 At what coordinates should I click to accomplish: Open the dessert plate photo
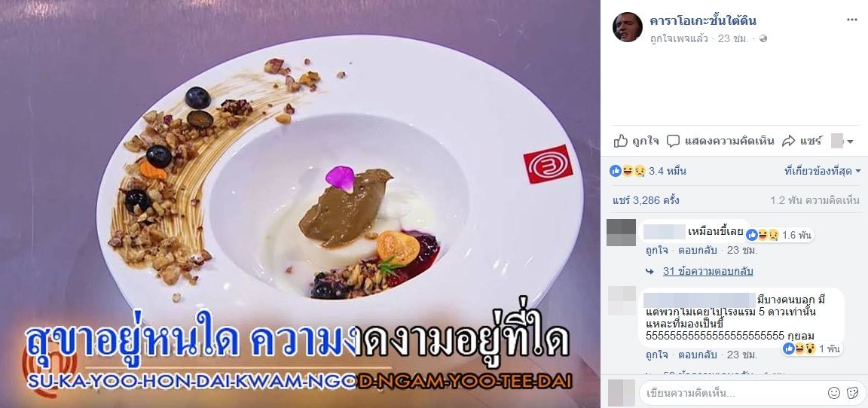[x=300, y=204]
